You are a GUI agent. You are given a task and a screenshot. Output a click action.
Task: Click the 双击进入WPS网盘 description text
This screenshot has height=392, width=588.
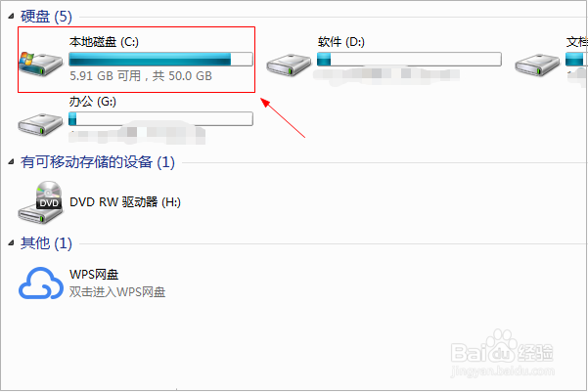117,292
